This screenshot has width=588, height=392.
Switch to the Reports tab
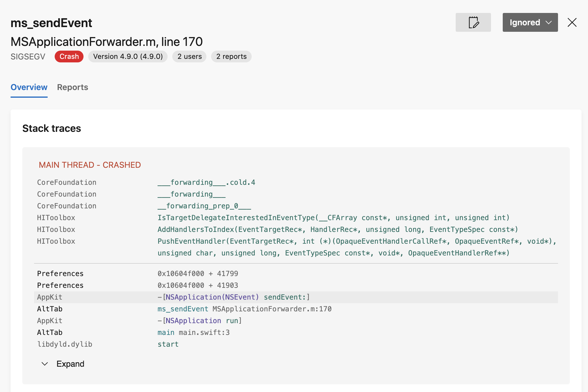click(73, 87)
